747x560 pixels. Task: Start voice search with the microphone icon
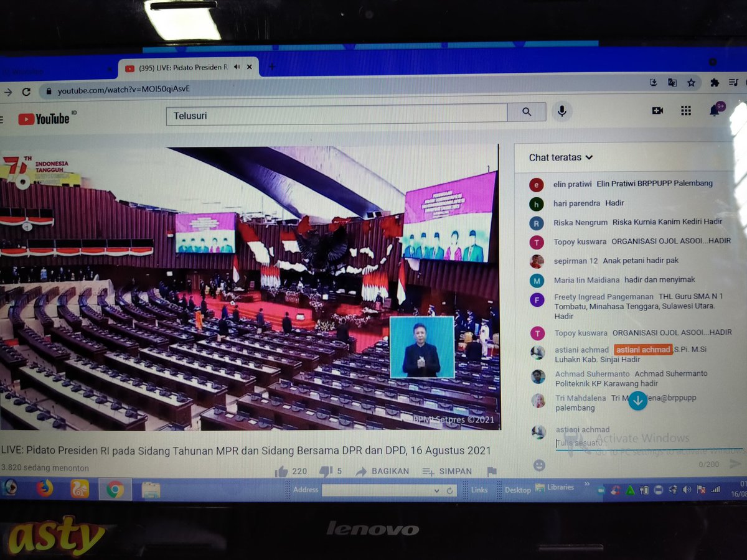coord(561,111)
